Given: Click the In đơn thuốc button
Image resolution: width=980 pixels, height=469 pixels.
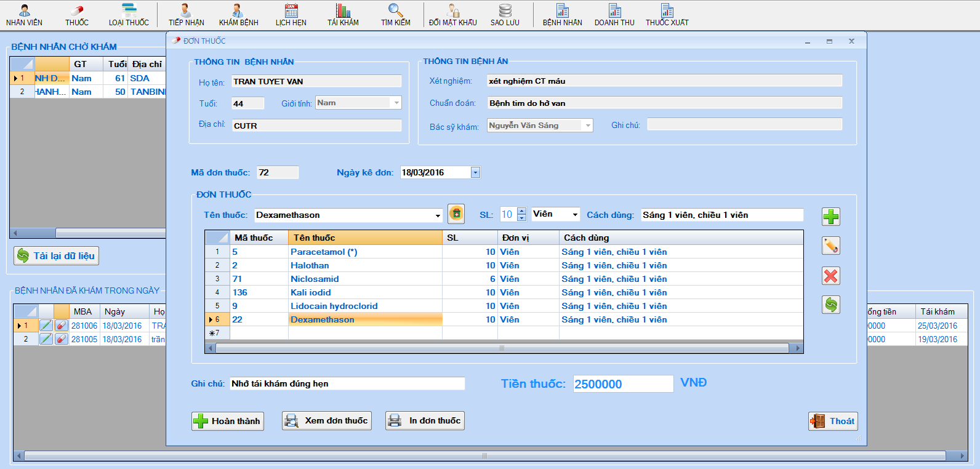Looking at the screenshot, I should click(x=425, y=421).
